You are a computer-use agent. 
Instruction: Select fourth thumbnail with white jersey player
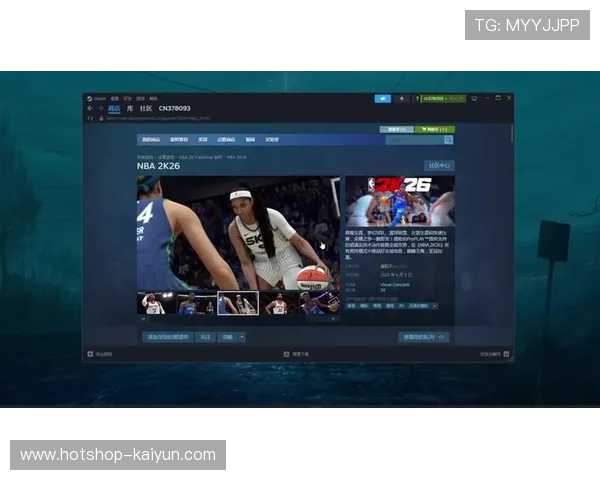[x=279, y=303]
